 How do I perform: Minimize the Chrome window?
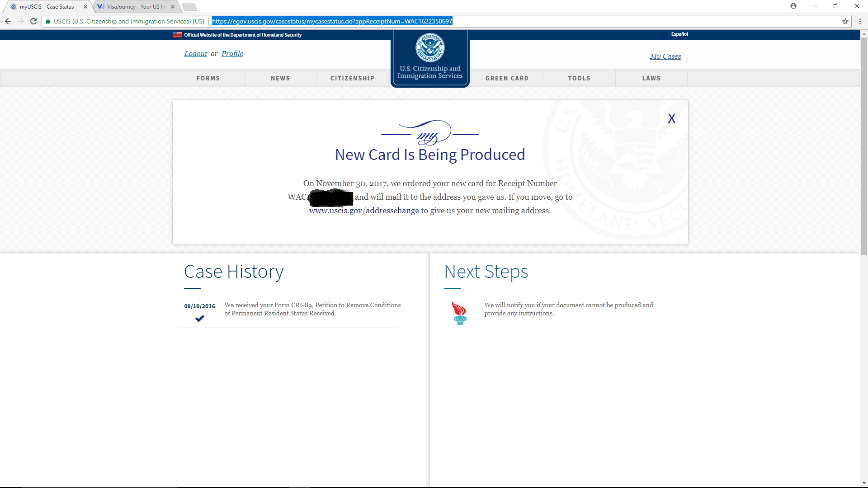816,6
